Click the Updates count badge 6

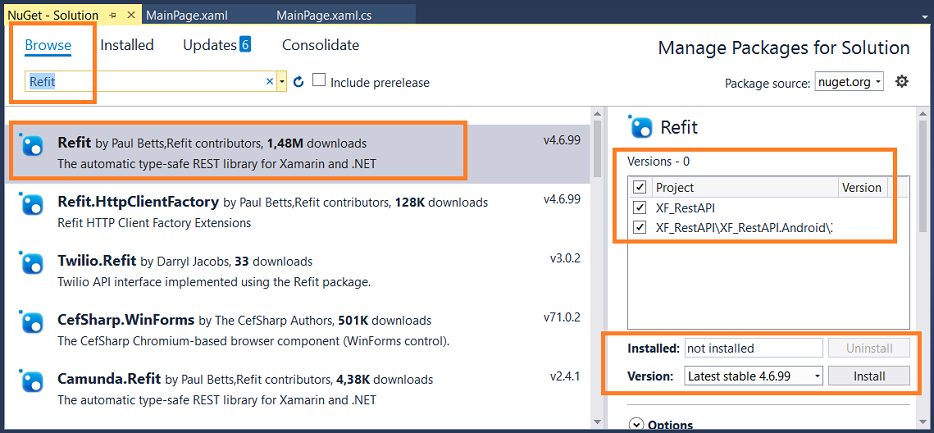[245, 44]
